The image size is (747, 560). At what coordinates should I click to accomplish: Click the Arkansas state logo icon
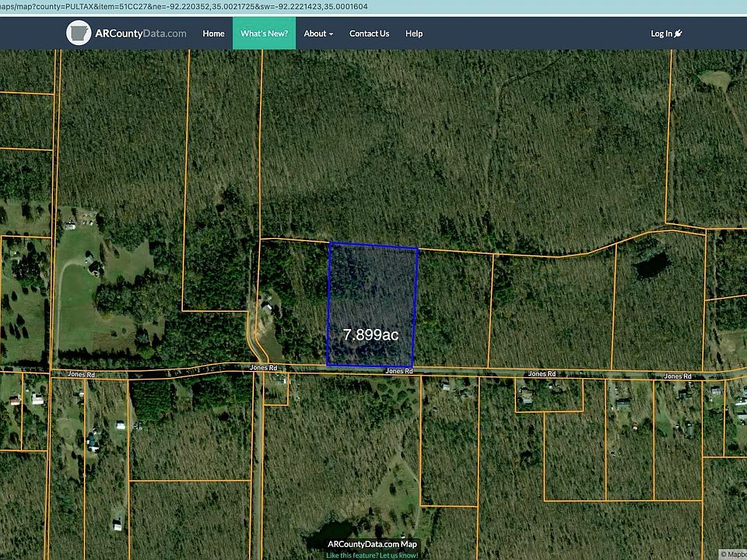[x=79, y=33]
